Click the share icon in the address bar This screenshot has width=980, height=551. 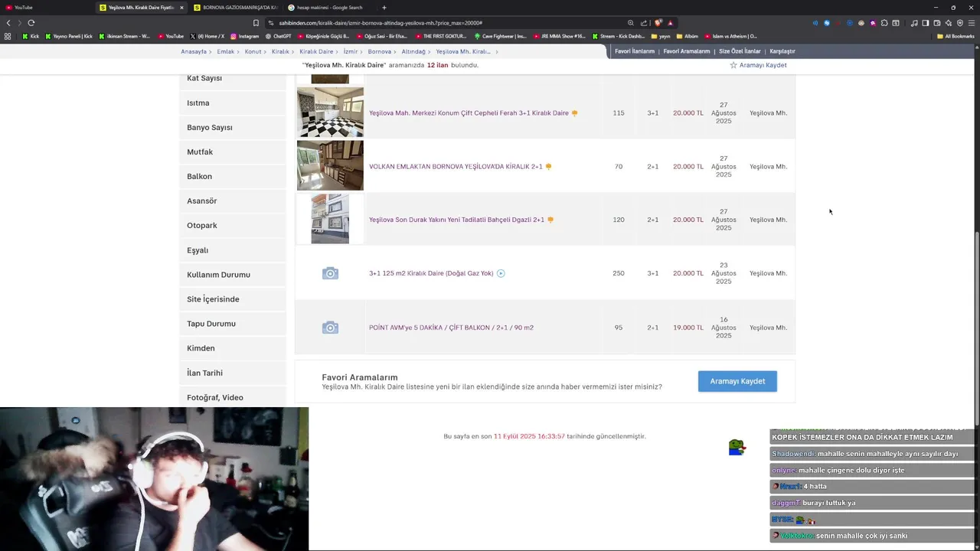[644, 23]
